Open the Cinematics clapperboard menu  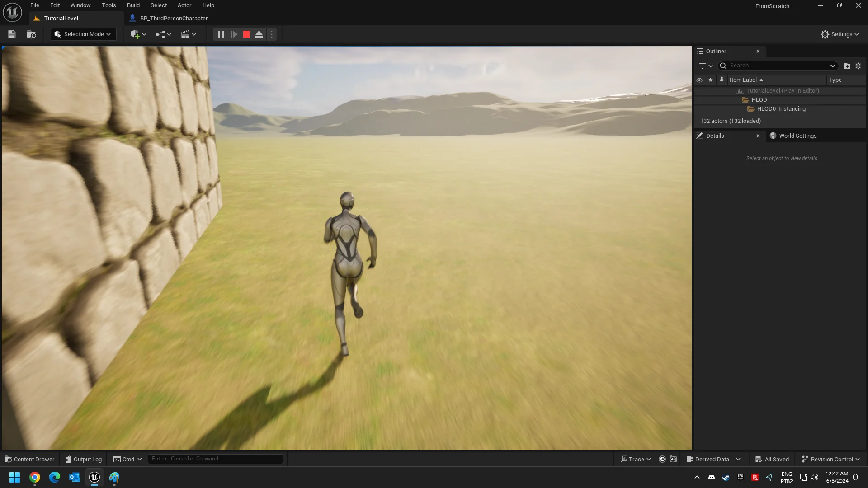[189, 34]
